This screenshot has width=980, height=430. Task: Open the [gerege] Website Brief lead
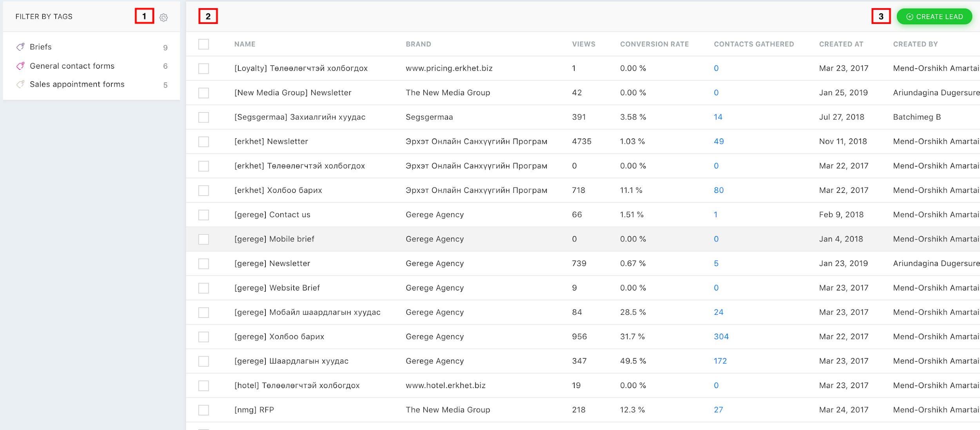pyautogui.click(x=277, y=288)
